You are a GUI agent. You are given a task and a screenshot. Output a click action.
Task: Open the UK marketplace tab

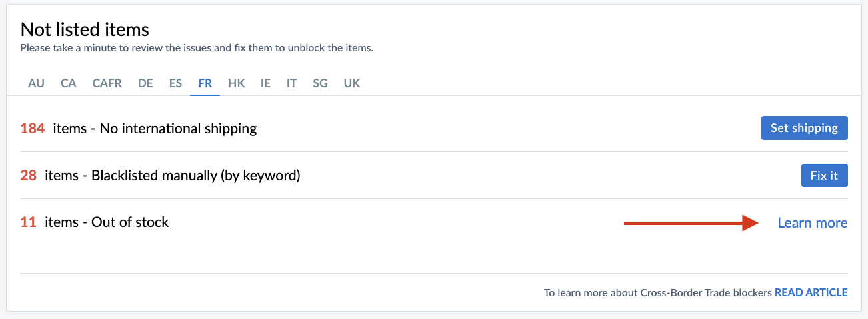click(351, 83)
